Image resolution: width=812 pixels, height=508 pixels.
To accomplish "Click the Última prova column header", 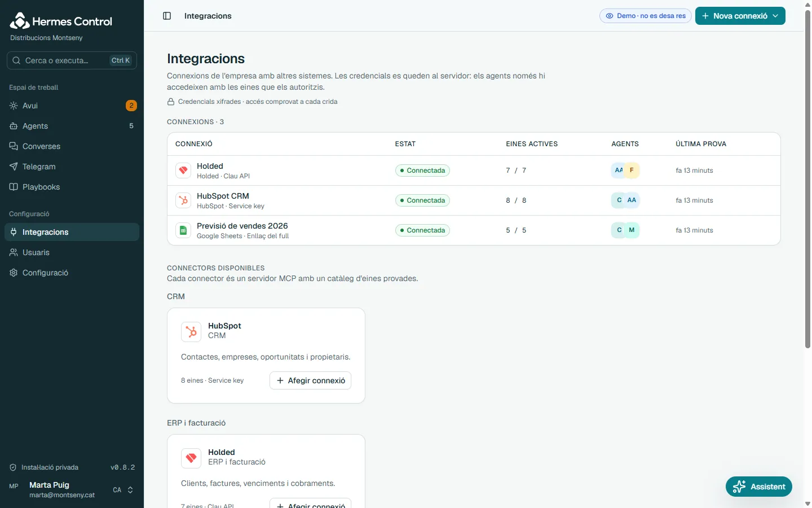I will click(x=701, y=144).
